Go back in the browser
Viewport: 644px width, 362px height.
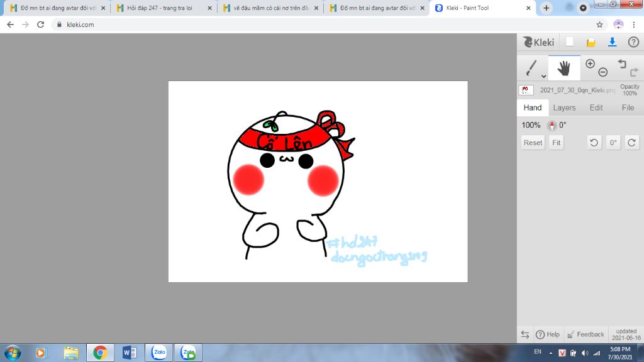point(10,25)
